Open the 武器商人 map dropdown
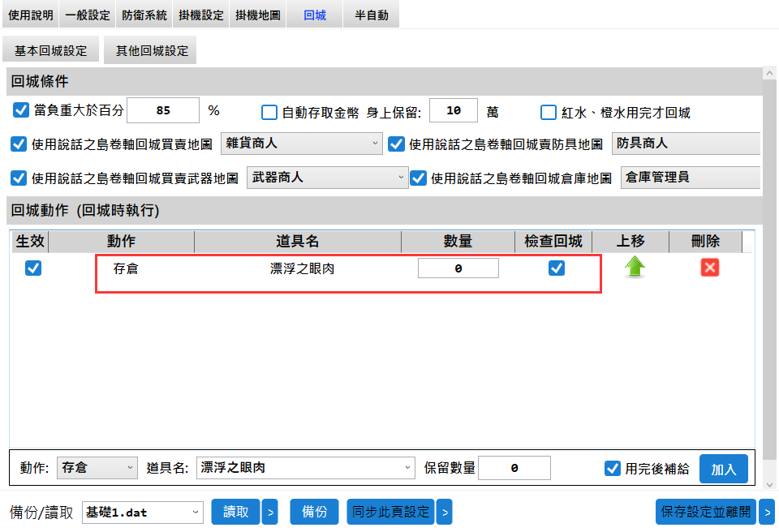Screen dimensions: 779x532 (x=328, y=177)
